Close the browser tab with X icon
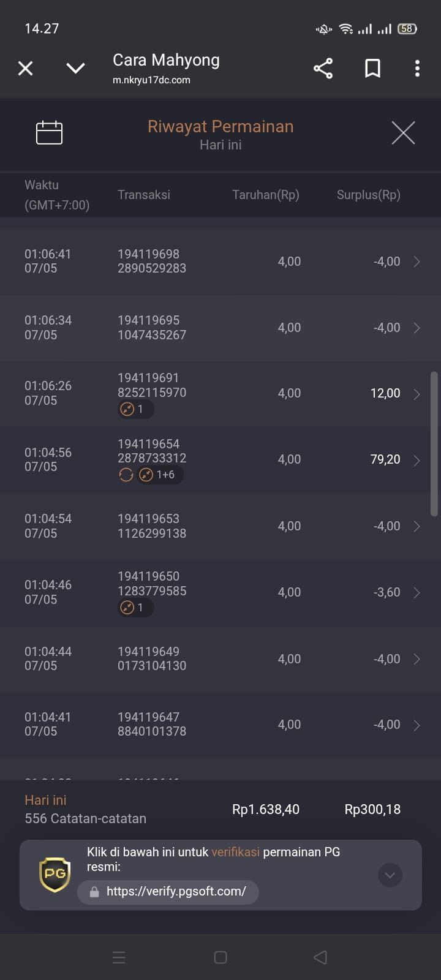 coord(25,68)
